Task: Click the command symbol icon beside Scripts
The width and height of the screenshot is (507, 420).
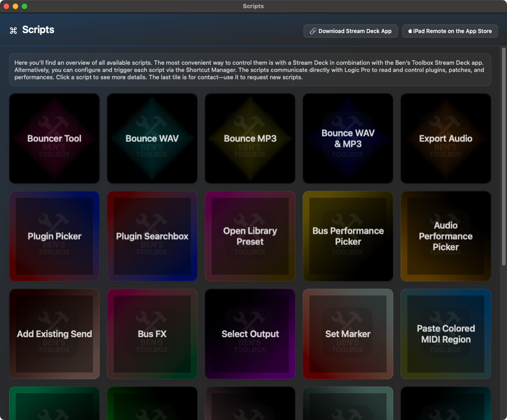Action: click(x=13, y=31)
